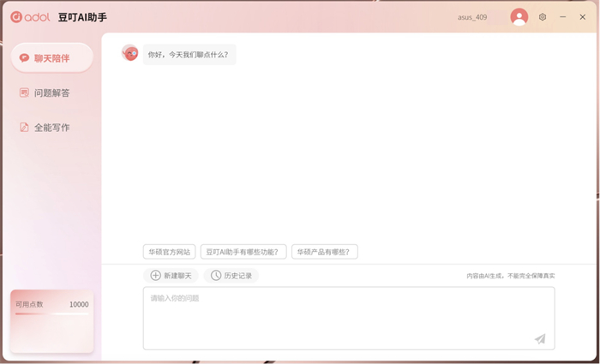Viewport: 600px width, 364px height.
Task: Click the asus_409 username
Action: pyautogui.click(x=472, y=17)
